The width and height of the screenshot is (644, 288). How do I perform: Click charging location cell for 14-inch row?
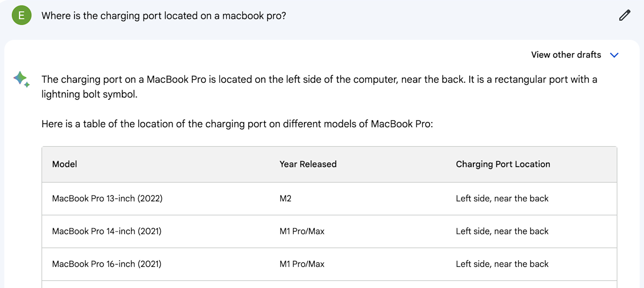pos(502,231)
